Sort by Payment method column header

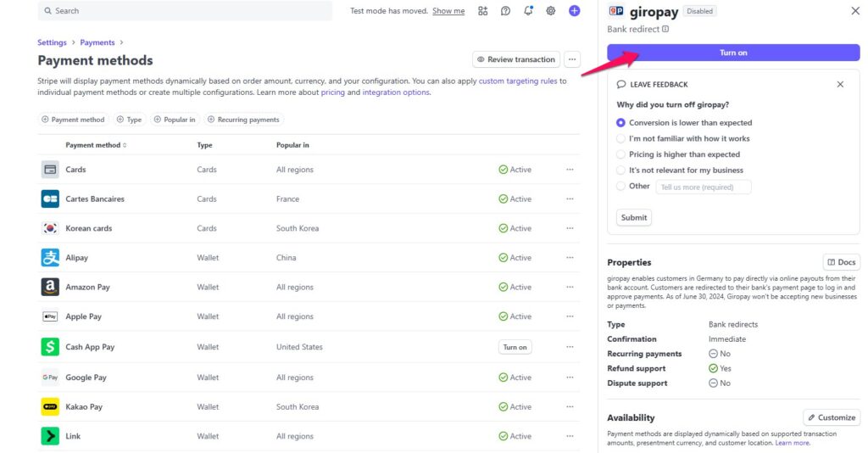[x=95, y=145]
